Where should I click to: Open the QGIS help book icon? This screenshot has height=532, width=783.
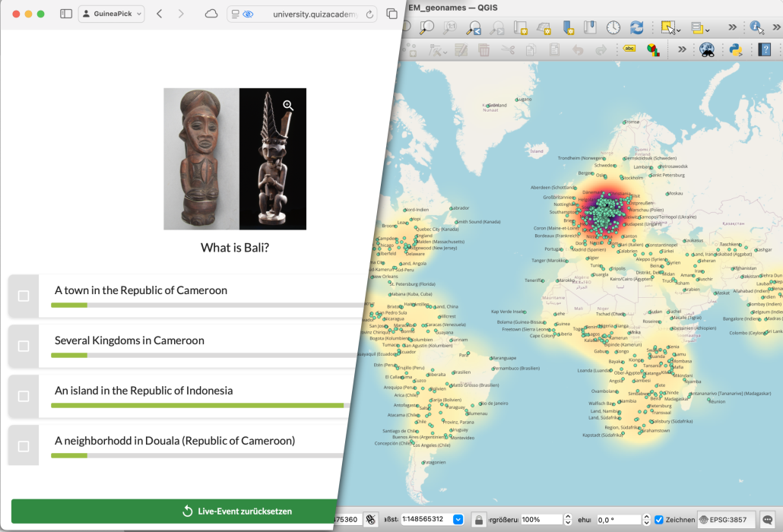[765, 49]
